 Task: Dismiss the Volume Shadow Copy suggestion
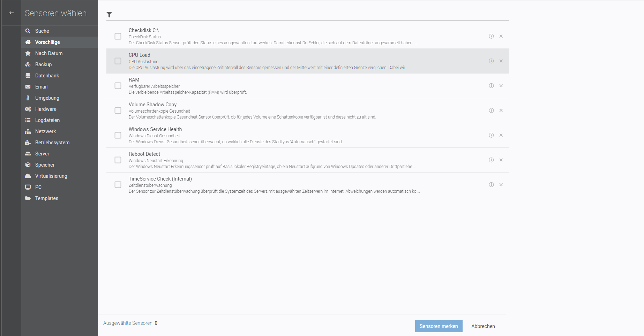click(x=501, y=110)
